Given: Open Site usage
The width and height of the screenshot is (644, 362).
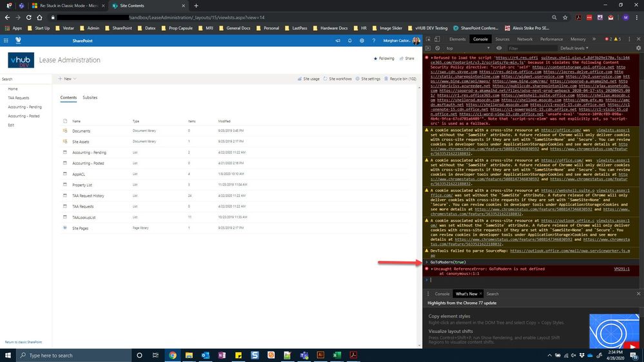Looking at the screenshot, I should [x=308, y=79].
